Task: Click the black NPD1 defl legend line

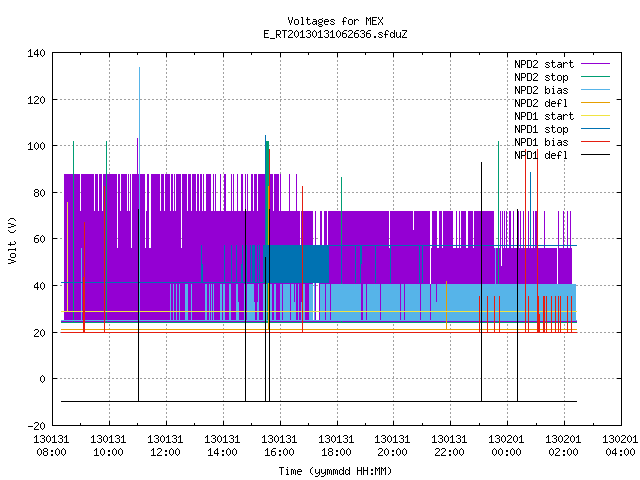Action: (596, 155)
